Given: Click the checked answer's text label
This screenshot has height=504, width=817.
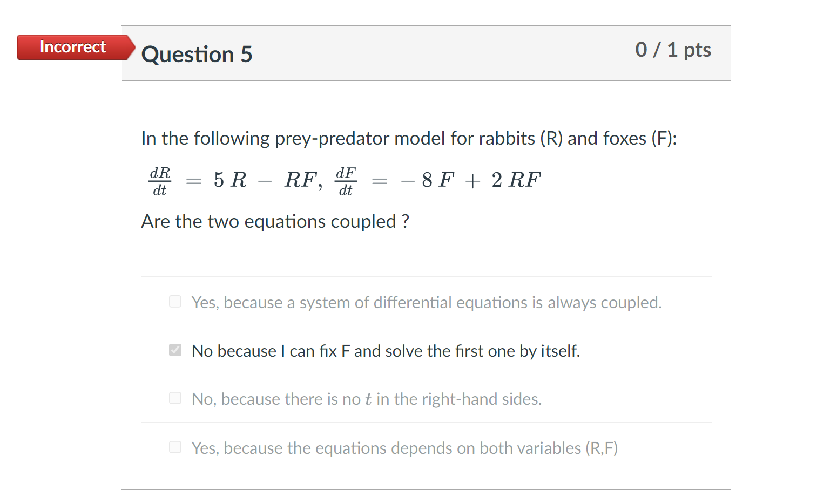Looking at the screenshot, I should click(x=386, y=351).
